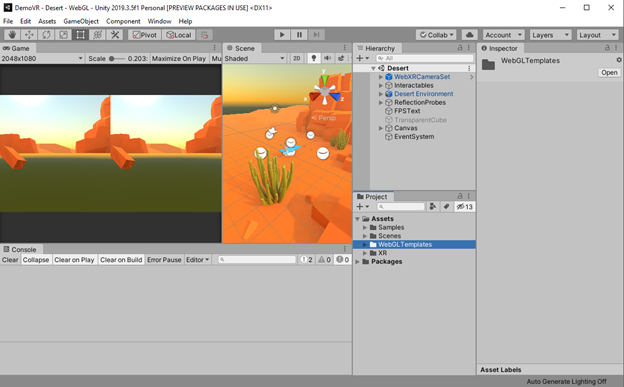Open the Component menu
Image resolution: width=624 pixels, height=387 pixels.
[123, 21]
